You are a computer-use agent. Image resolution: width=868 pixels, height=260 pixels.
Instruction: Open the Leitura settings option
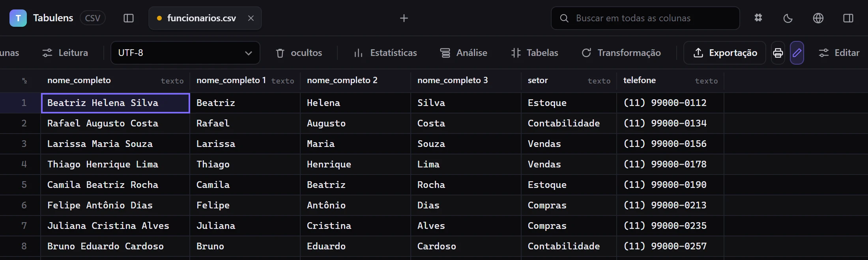click(65, 53)
